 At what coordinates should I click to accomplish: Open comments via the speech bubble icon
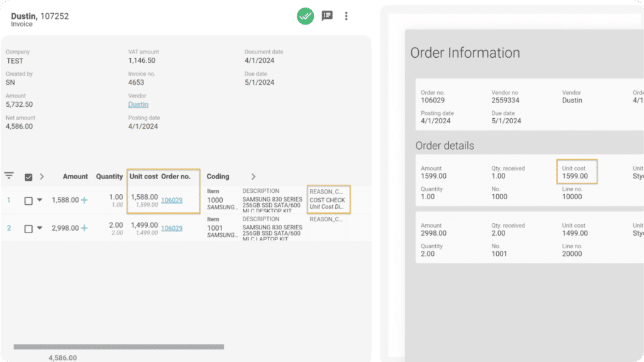click(x=326, y=16)
